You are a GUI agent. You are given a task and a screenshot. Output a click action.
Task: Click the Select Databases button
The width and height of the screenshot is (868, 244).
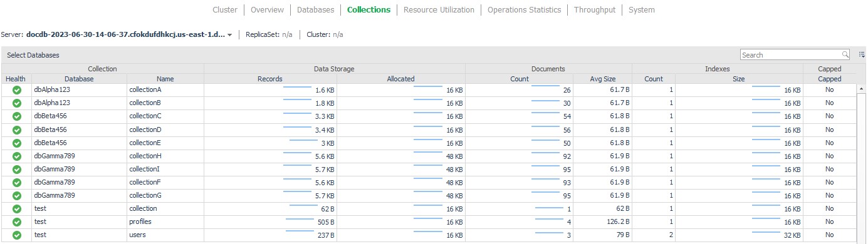pos(33,55)
